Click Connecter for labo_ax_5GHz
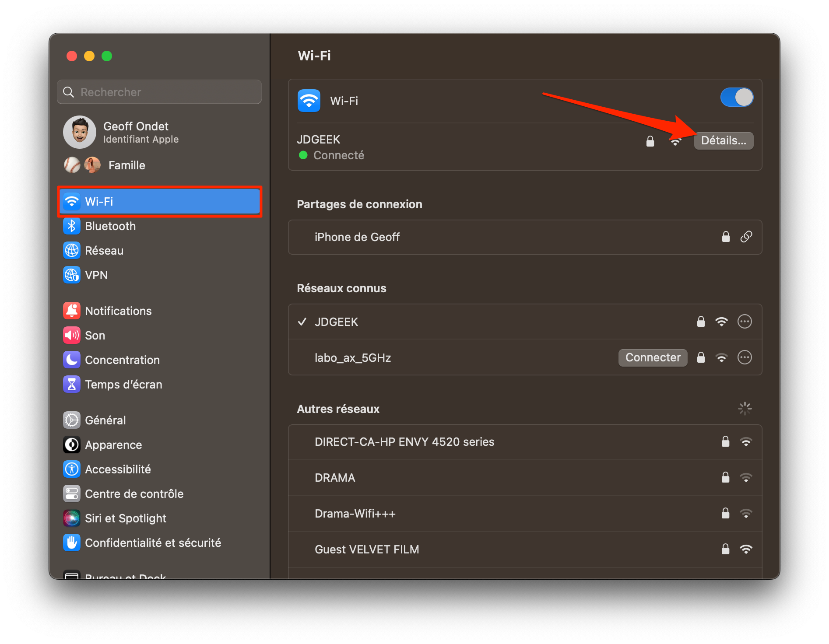The width and height of the screenshot is (829, 644). pos(653,357)
